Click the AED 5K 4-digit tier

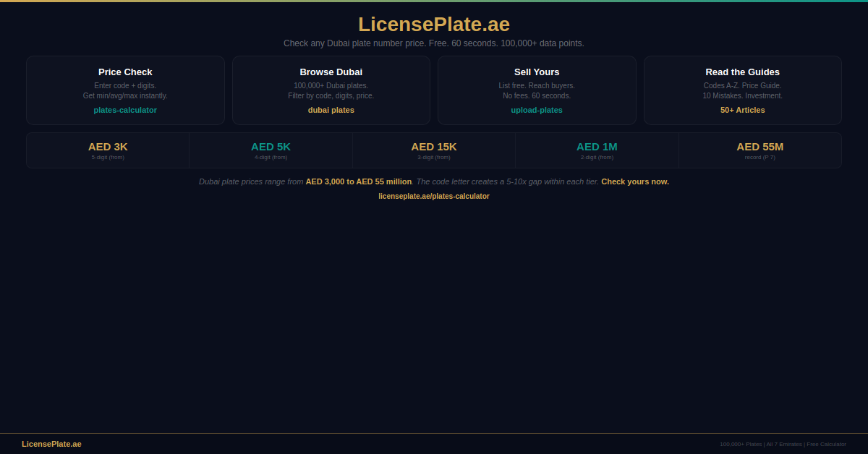point(271,150)
